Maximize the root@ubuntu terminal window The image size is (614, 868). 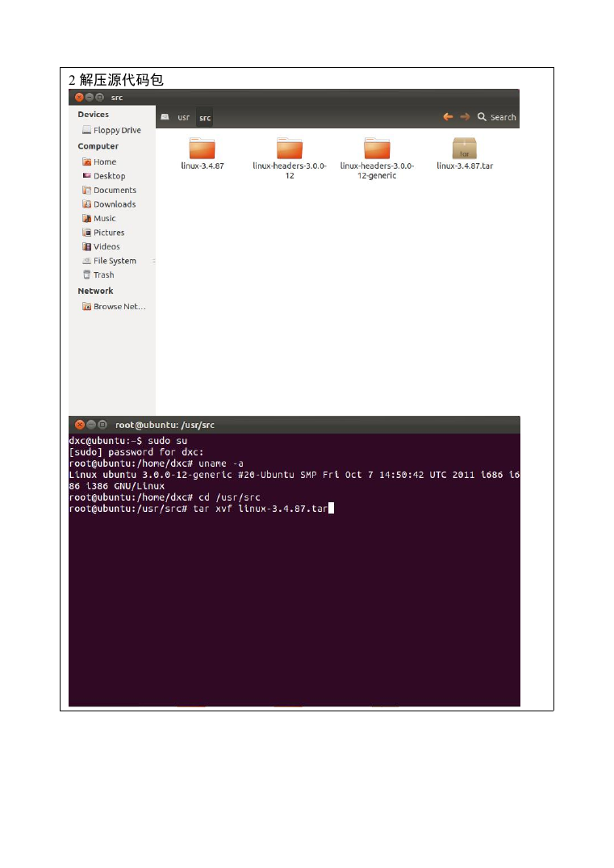pyautogui.click(x=102, y=425)
